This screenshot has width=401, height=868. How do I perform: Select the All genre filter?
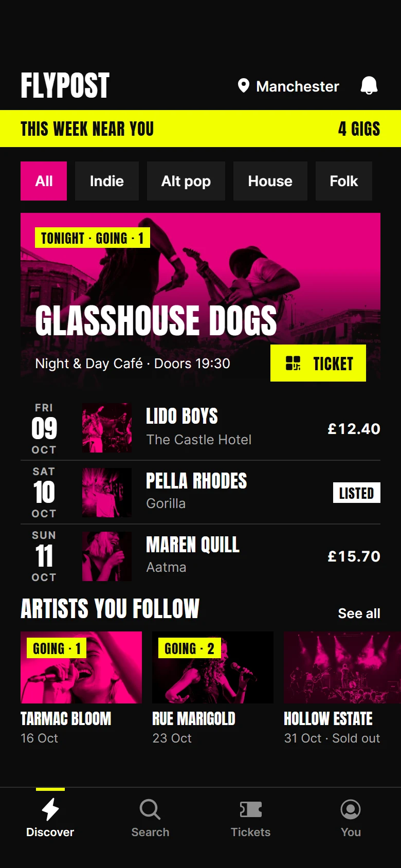click(44, 181)
